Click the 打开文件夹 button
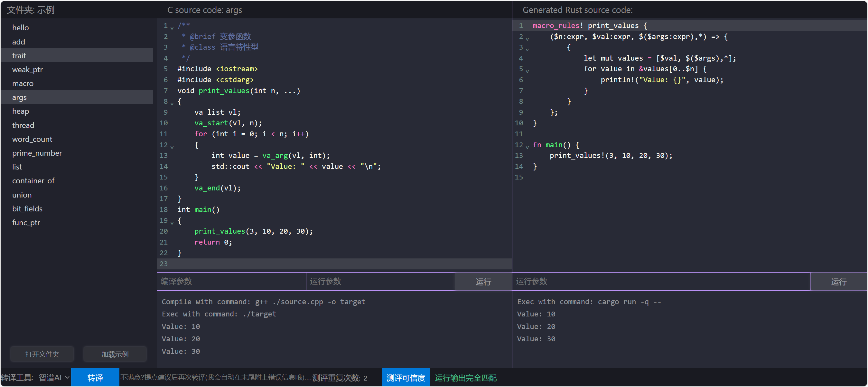 (42, 354)
